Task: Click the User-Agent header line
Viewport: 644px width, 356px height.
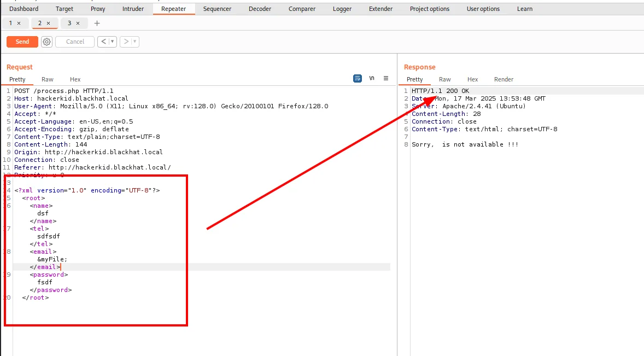Action: (x=171, y=106)
